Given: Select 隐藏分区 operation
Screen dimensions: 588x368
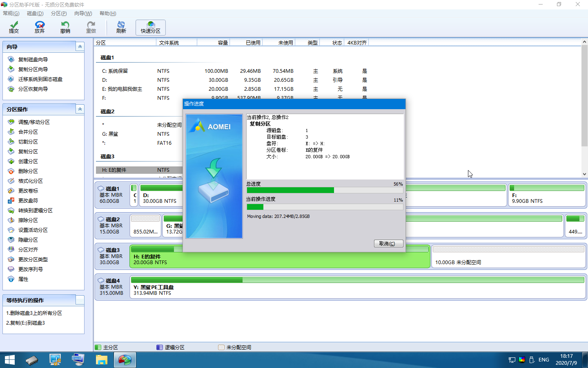Looking at the screenshot, I should pyautogui.click(x=28, y=240).
